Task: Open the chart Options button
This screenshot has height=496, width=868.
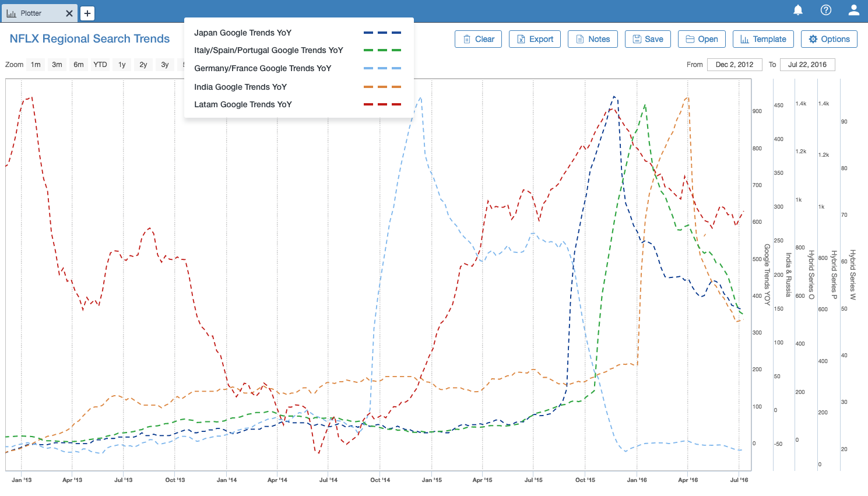Action: point(829,39)
